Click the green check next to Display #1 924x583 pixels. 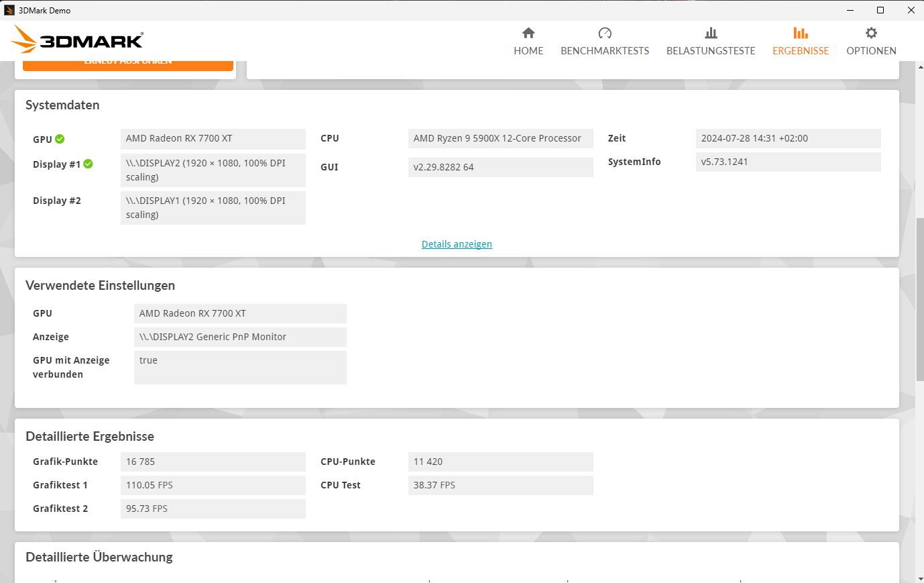[x=88, y=164]
